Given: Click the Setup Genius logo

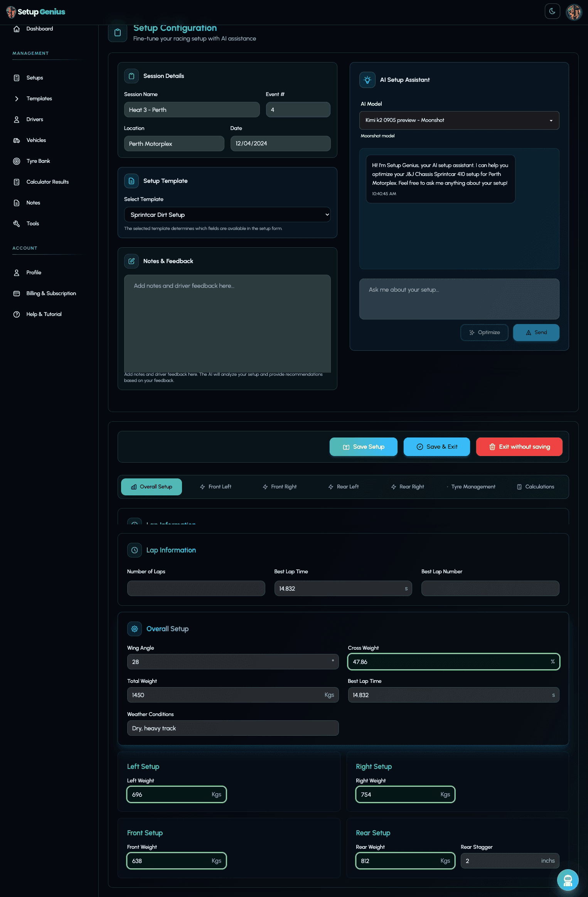Looking at the screenshot, I should point(35,12).
